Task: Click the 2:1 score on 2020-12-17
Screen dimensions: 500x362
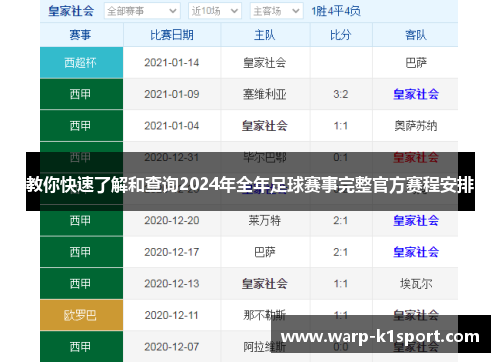Action: (x=341, y=252)
